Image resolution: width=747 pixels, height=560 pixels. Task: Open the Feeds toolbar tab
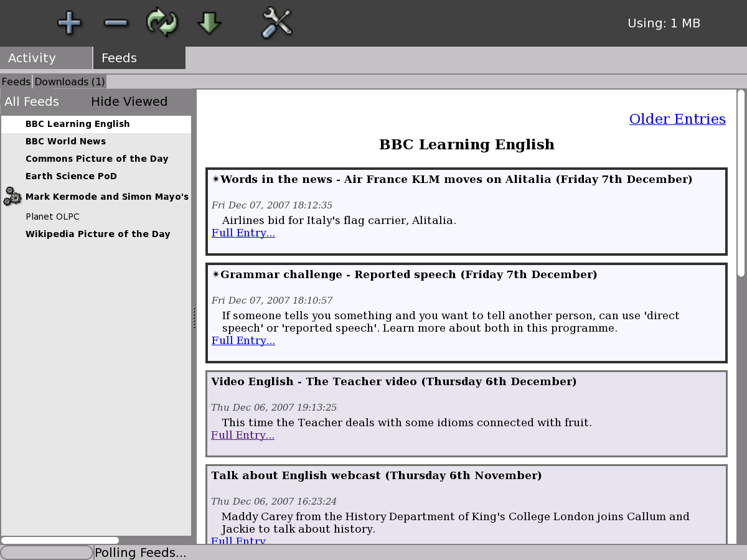tap(139, 58)
